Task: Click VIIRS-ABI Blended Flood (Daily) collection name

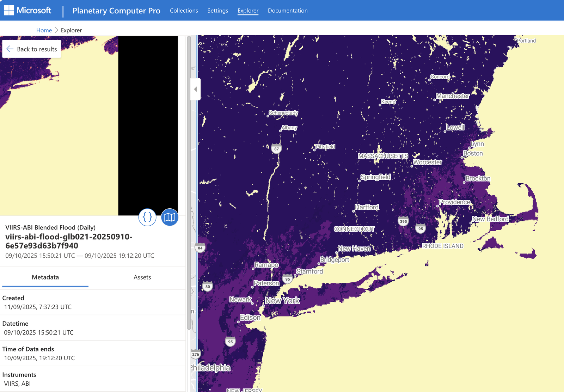Action: coord(50,227)
